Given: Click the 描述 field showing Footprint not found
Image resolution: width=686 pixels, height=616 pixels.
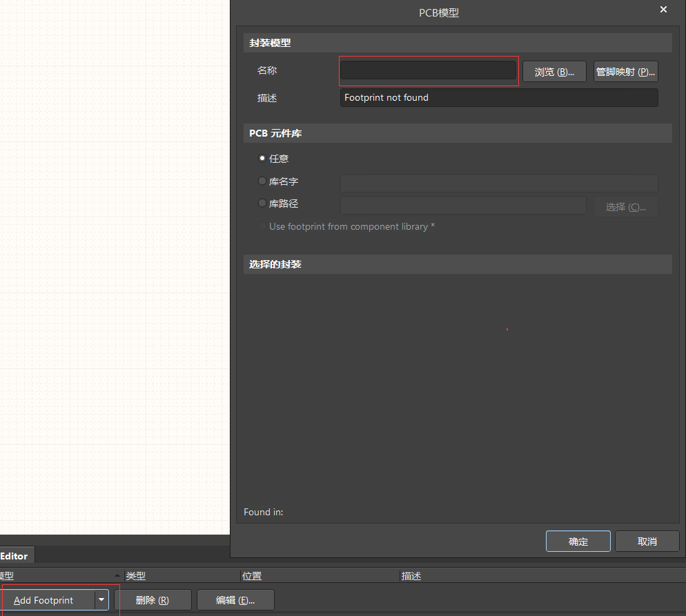Looking at the screenshot, I should (x=499, y=97).
